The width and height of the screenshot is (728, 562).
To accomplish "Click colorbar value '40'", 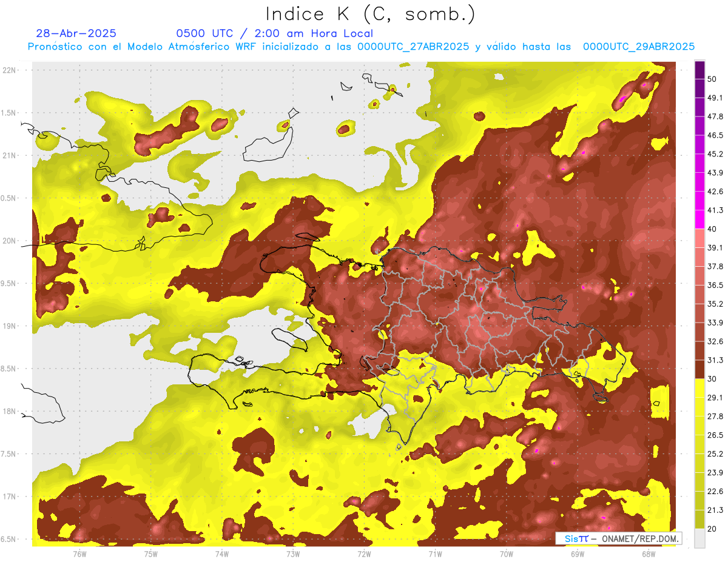I will [x=713, y=229].
